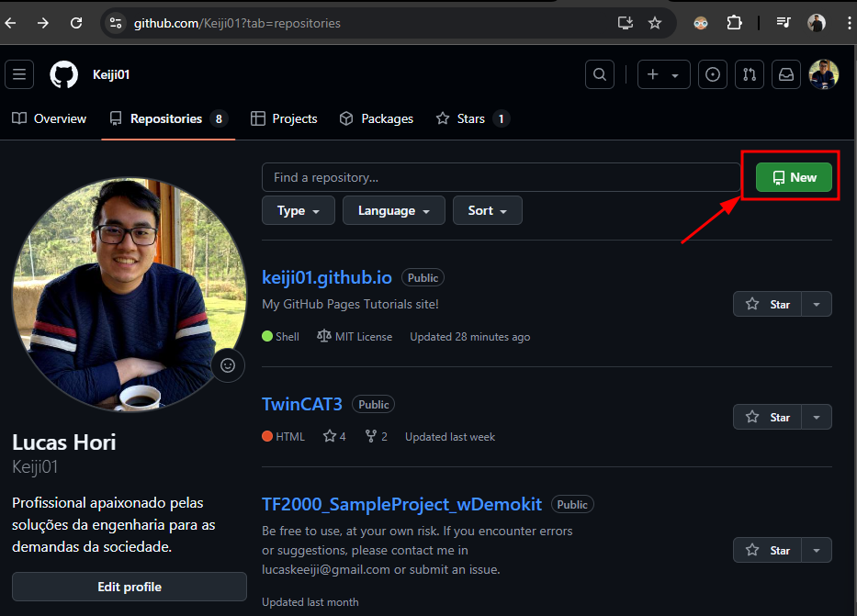Set status via the smiley emoji icon
The height and width of the screenshot is (616, 857).
(x=228, y=365)
